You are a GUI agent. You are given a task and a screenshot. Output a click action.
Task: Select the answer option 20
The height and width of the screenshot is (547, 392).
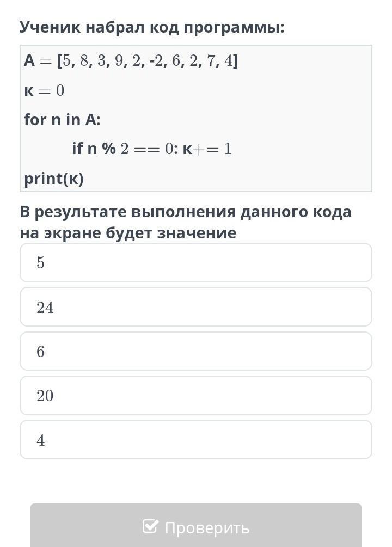pyautogui.click(x=195, y=396)
